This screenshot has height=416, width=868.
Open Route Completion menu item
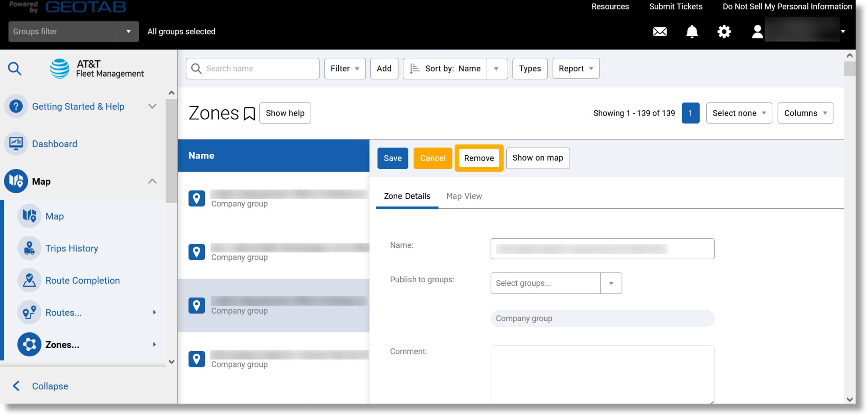(x=82, y=280)
